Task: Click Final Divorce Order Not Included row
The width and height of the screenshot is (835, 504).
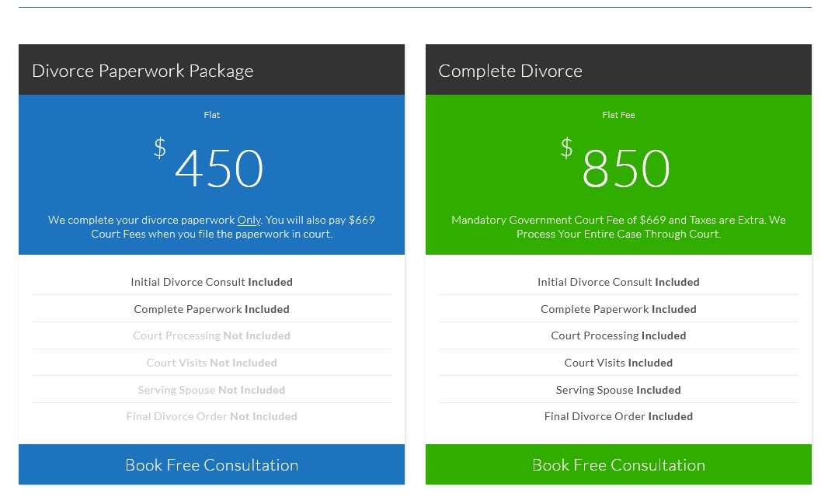Action: [211, 416]
